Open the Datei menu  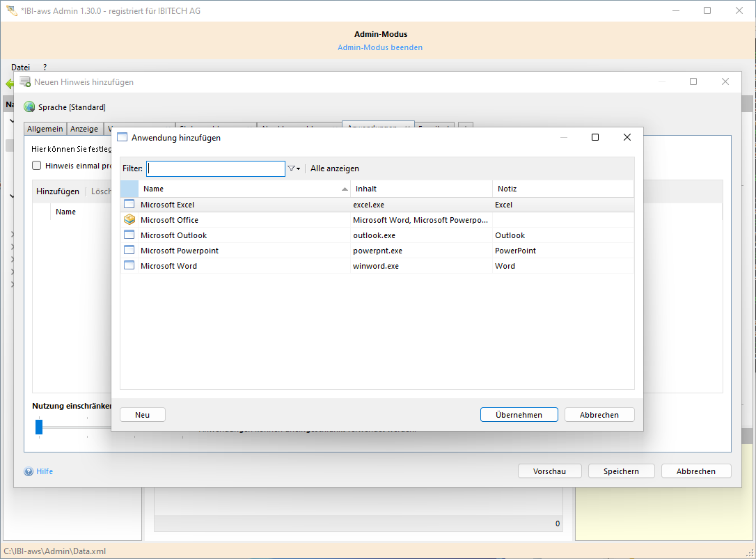point(20,67)
